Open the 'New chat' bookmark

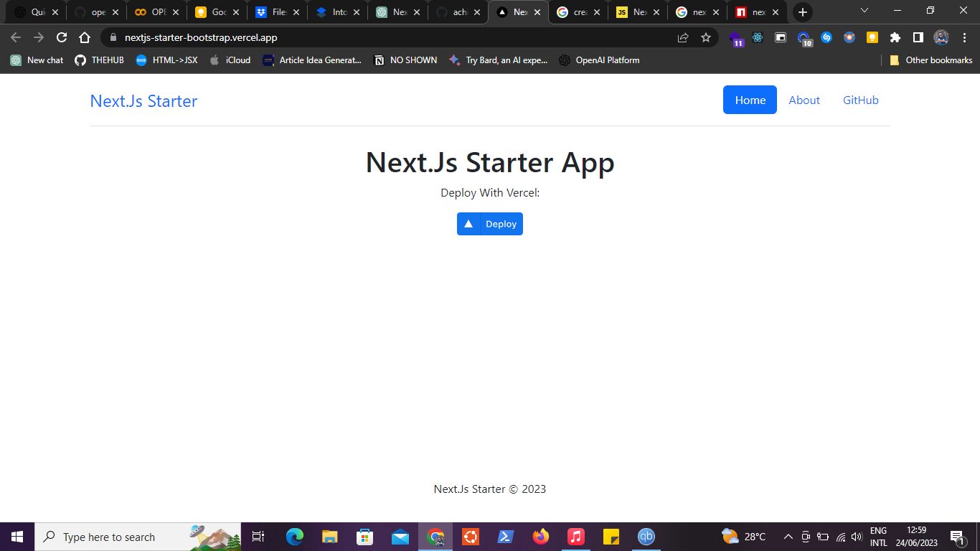point(37,60)
